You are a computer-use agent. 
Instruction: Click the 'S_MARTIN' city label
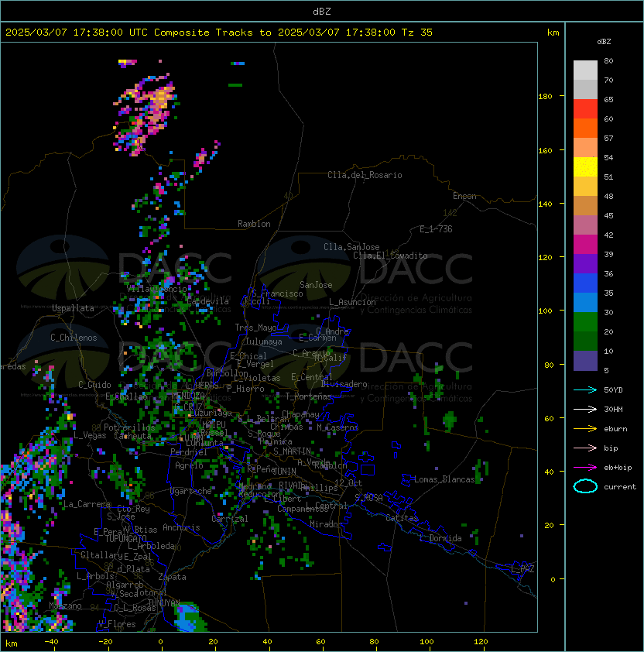tap(293, 451)
